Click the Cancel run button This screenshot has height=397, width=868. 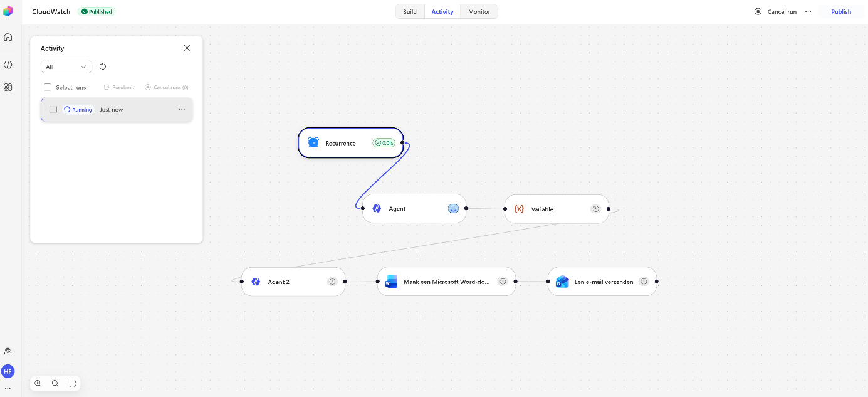(x=776, y=11)
